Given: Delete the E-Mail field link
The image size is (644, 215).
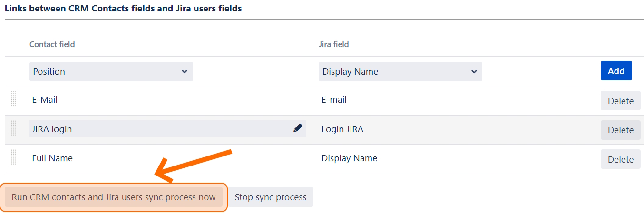Looking at the screenshot, I should (620, 101).
